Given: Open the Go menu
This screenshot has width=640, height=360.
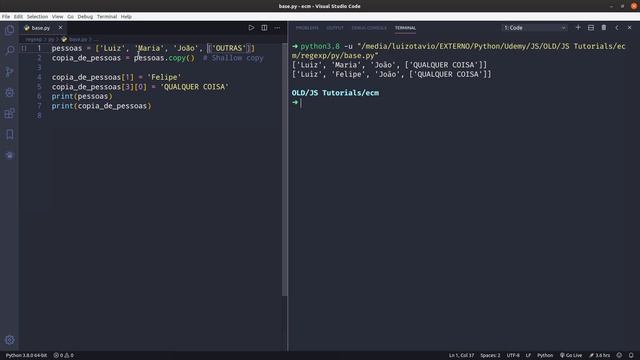Looking at the screenshot, I should tap(70, 17).
